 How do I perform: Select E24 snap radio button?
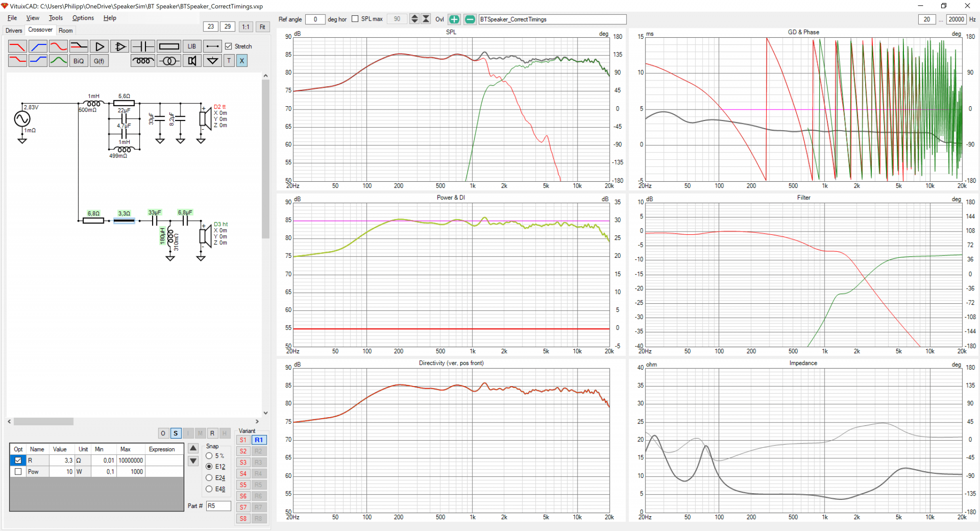pos(209,477)
